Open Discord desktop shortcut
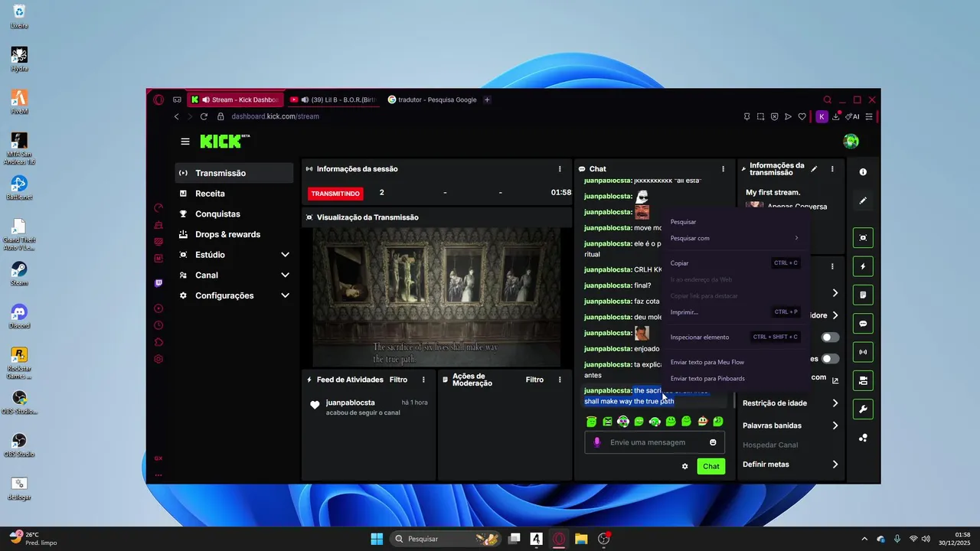 [x=19, y=316]
